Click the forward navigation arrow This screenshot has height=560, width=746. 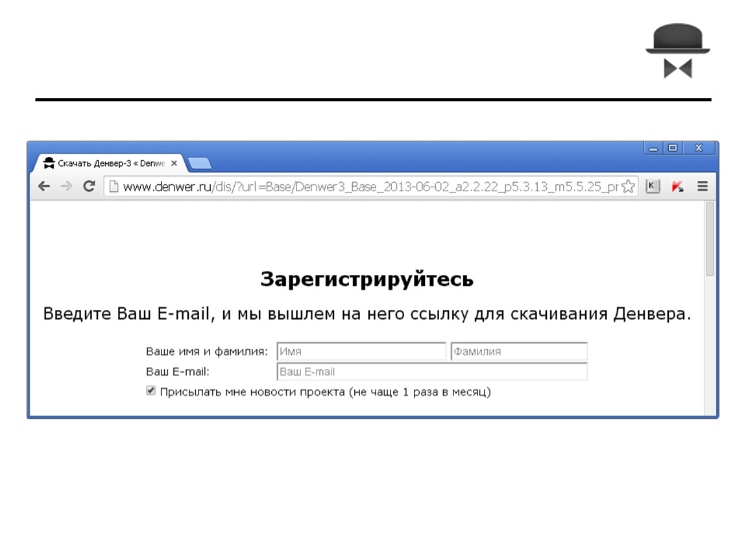(66, 187)
